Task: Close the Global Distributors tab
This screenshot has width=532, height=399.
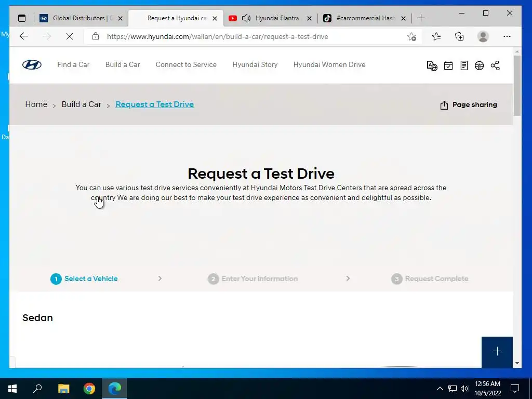Action: click(120, 18)
